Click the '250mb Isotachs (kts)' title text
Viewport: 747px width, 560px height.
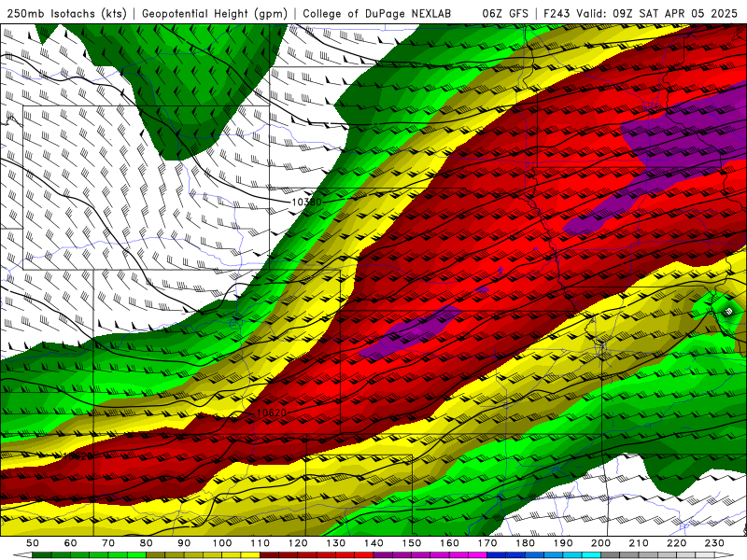point(66,14)
